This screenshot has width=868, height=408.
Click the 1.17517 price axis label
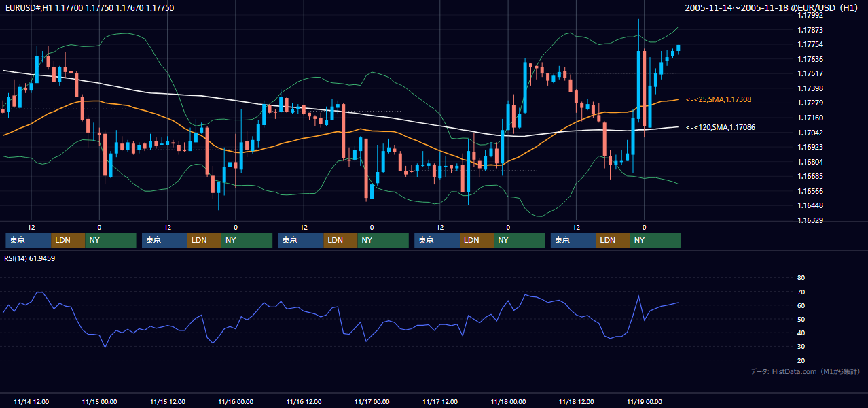[810, 73]
